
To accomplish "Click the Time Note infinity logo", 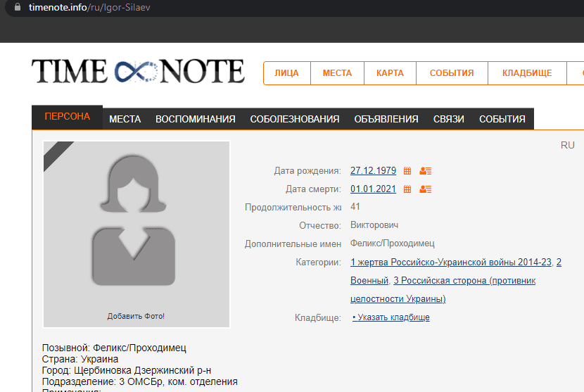I will 137,72.
